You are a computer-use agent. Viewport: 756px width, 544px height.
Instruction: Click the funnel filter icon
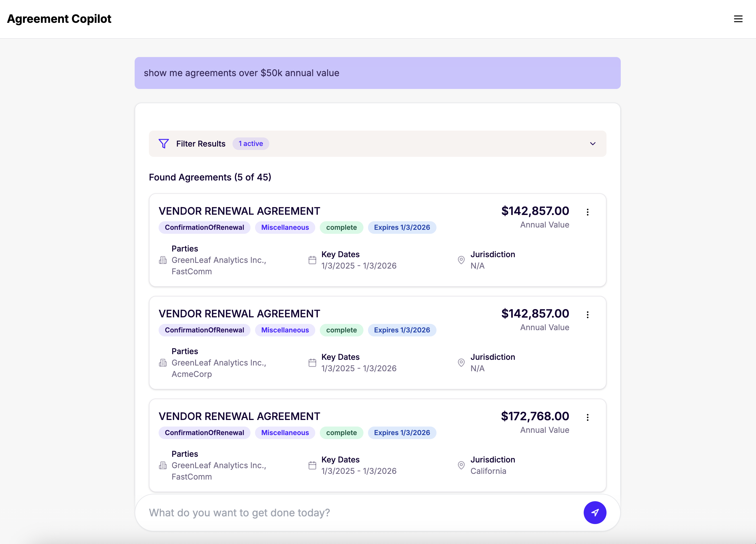tap(163, 144)
